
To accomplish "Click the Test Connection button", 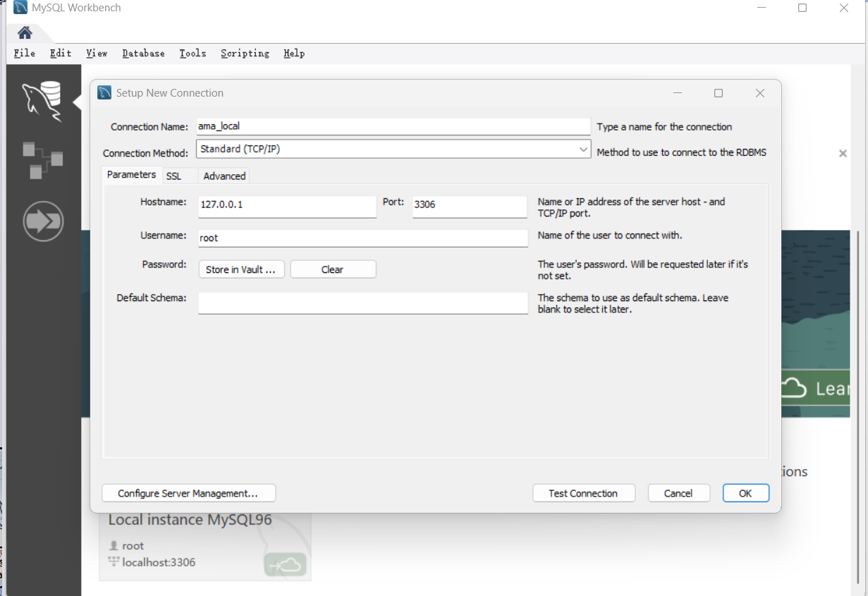I will (584, 493).
